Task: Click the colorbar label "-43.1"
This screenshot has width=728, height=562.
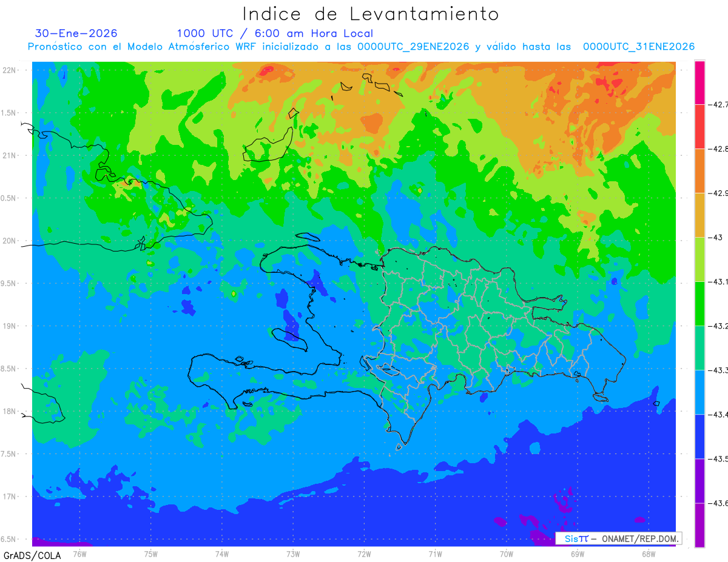Action: click(x=718, y=282)
